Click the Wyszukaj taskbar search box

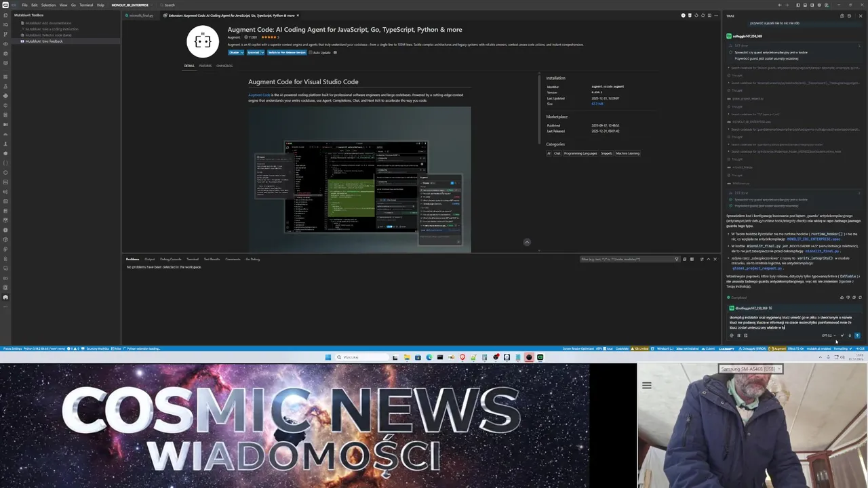tap(361, 357)
